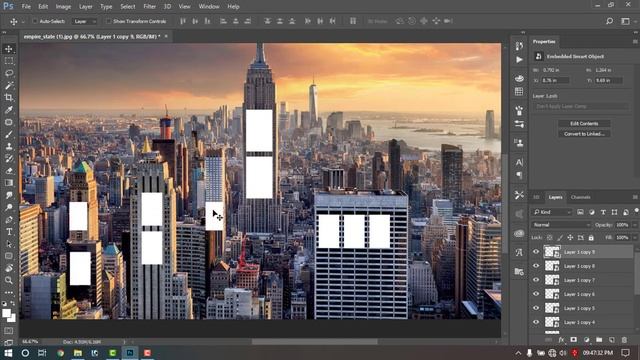The width and height of the screenshot is (640, 360).
Task: Click the add layer style fx icon
Action: pyautogui.click(x=561, y=340)
